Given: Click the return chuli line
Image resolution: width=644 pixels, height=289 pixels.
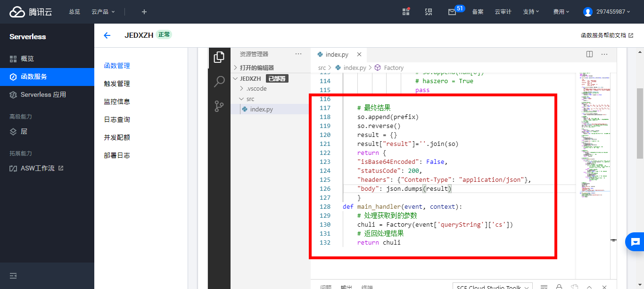Looking at the screenshot, I should 379,242.
